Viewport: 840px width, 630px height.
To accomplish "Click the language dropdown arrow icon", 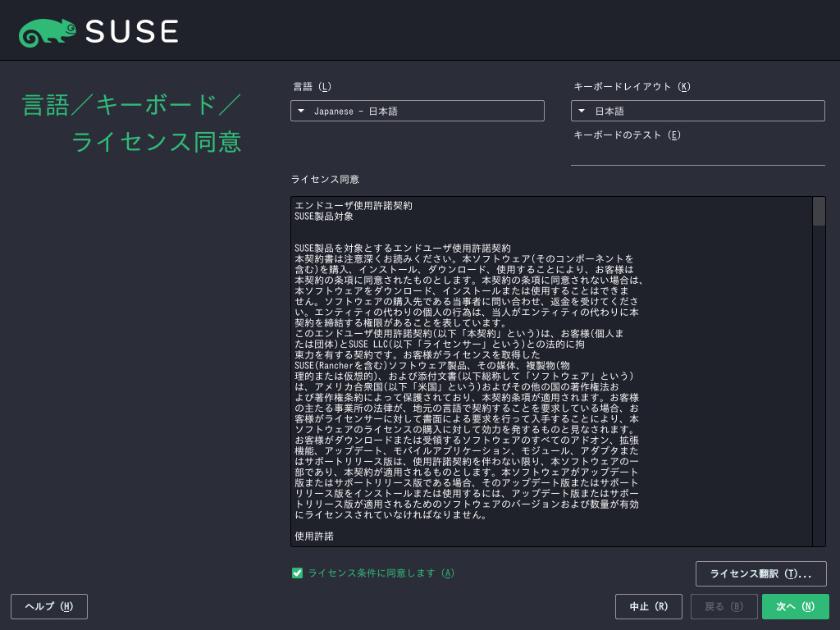I will point(301,111).
